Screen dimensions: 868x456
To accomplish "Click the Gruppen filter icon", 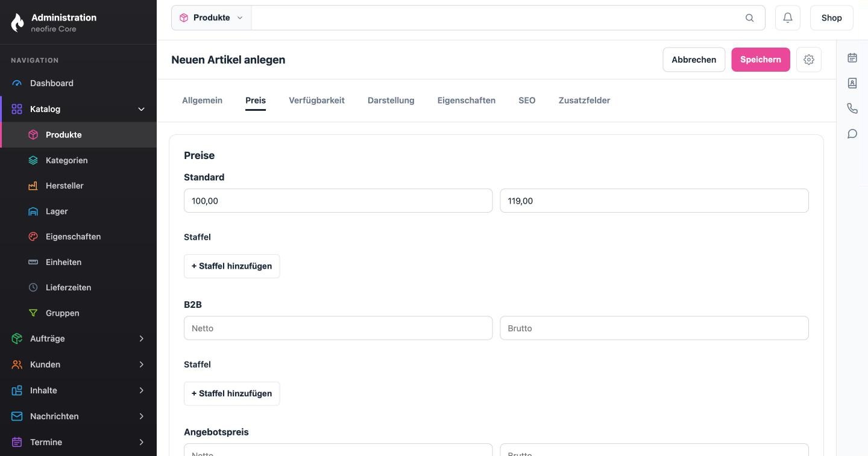I will [x=33, y=313].
